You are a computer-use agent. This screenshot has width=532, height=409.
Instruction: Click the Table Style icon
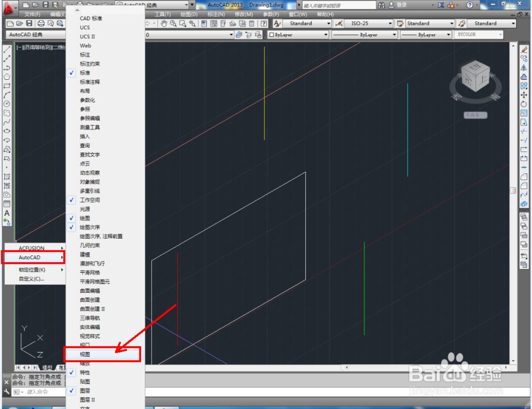tap(401, 23)
